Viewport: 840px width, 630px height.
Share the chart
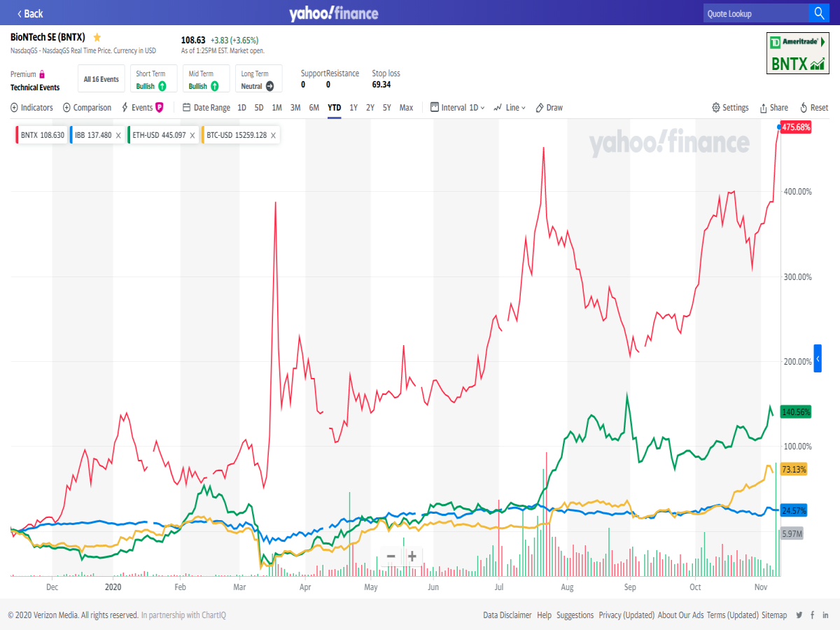coord(774,108)
